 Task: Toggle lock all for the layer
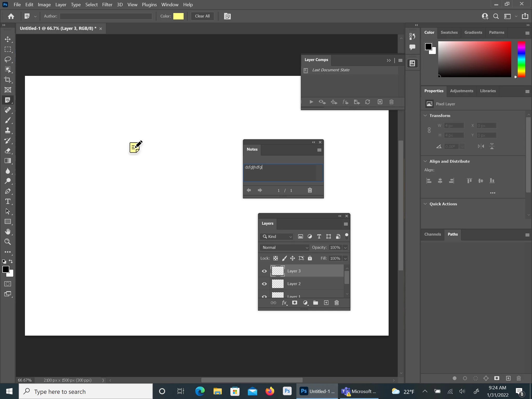310,258
